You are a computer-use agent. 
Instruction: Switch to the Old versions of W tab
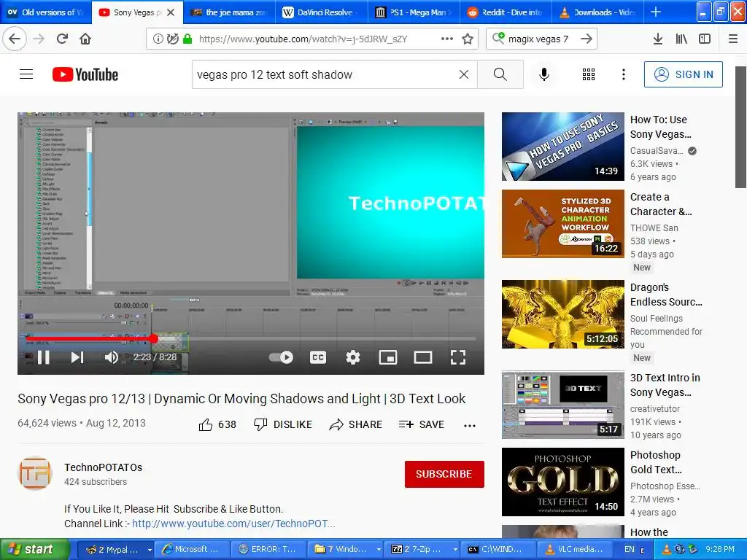(46, 12)
